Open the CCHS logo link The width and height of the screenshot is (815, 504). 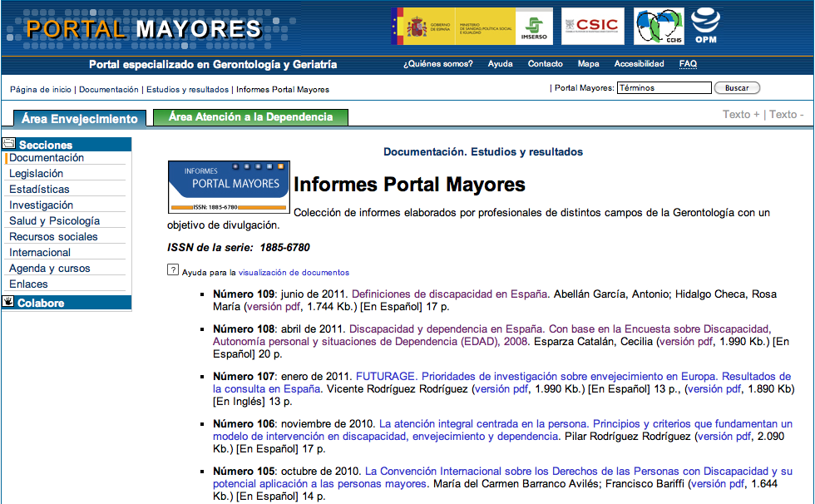(x=659, y=26)
